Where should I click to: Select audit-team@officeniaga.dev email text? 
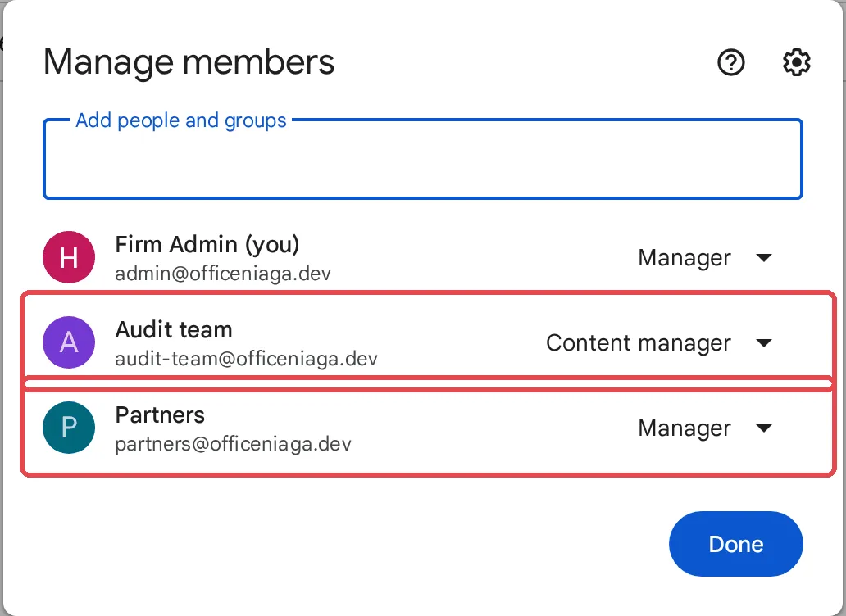click(246, 359)
